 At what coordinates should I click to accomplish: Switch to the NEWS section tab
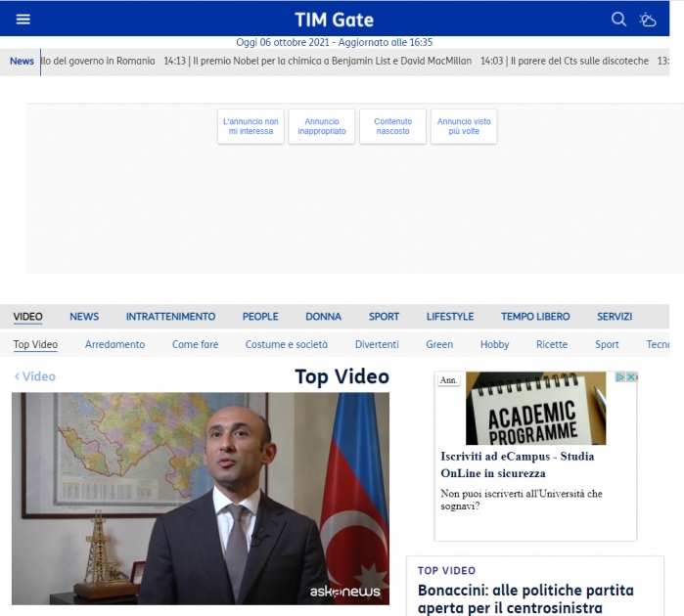(x=84, y=317)
